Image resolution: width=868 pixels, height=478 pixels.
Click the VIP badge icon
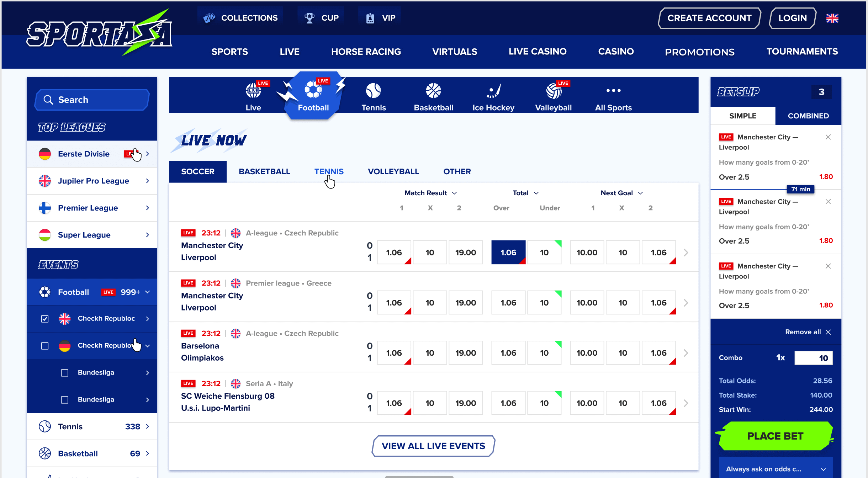click(x=370, y=18)
